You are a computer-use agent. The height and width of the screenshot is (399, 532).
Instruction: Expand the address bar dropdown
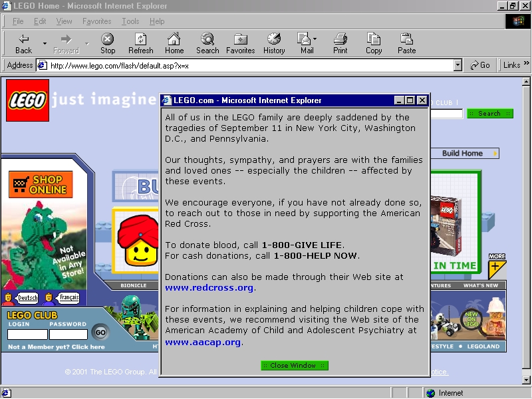pyautogui.click(x=458, y=65)
